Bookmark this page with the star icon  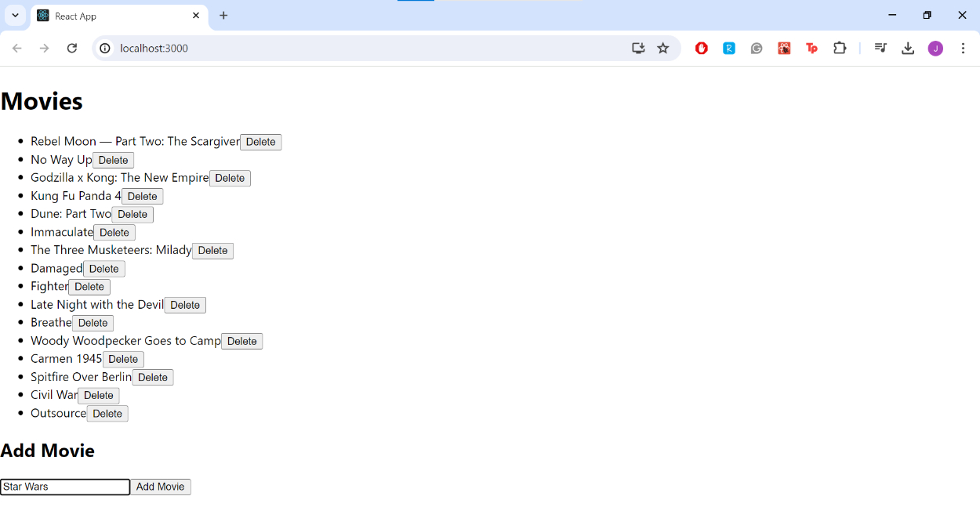point(663,49)
